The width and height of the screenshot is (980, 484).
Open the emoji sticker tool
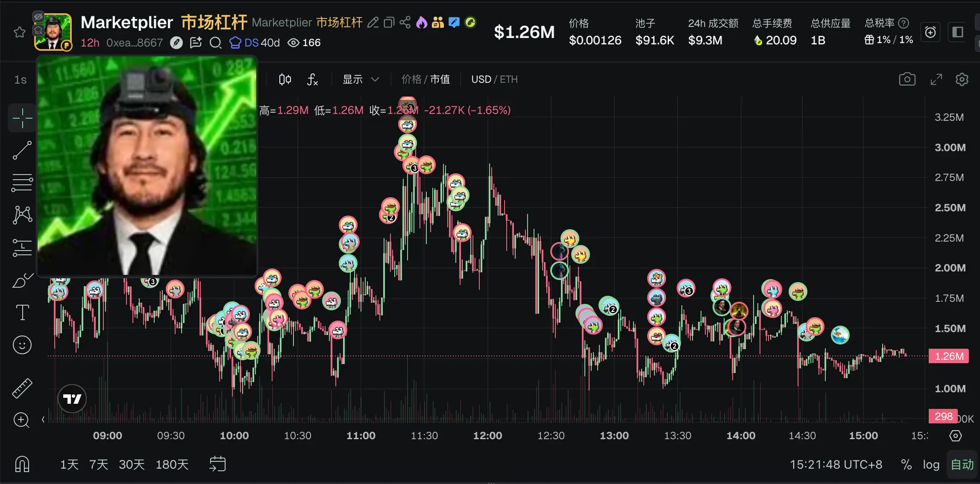22,345
